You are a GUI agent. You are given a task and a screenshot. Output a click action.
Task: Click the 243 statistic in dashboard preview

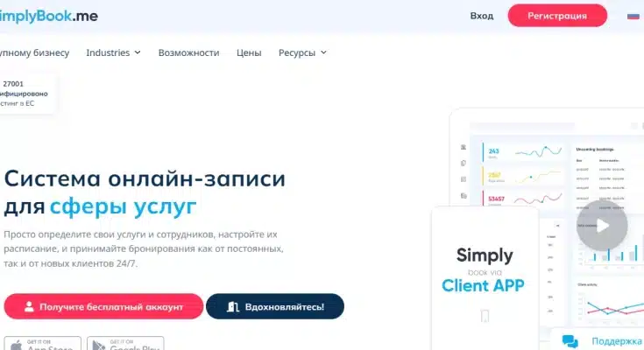pos(493,151)
